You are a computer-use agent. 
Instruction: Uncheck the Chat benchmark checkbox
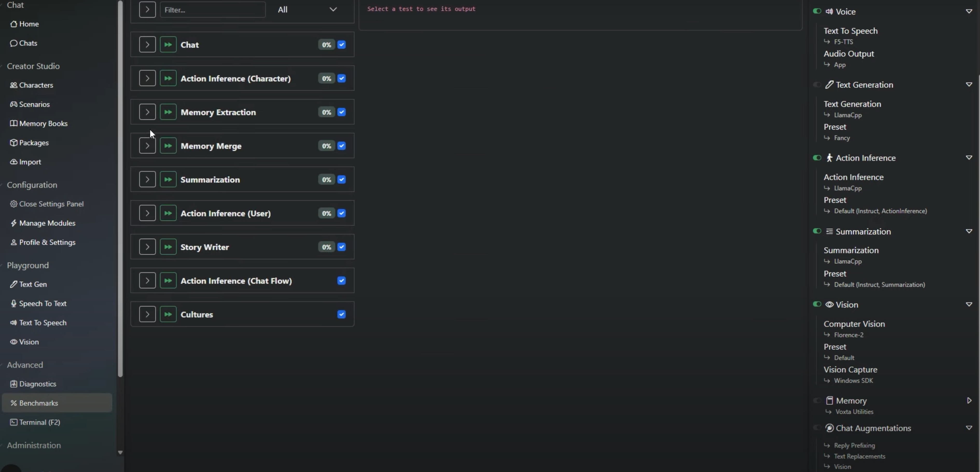[341, 45]
